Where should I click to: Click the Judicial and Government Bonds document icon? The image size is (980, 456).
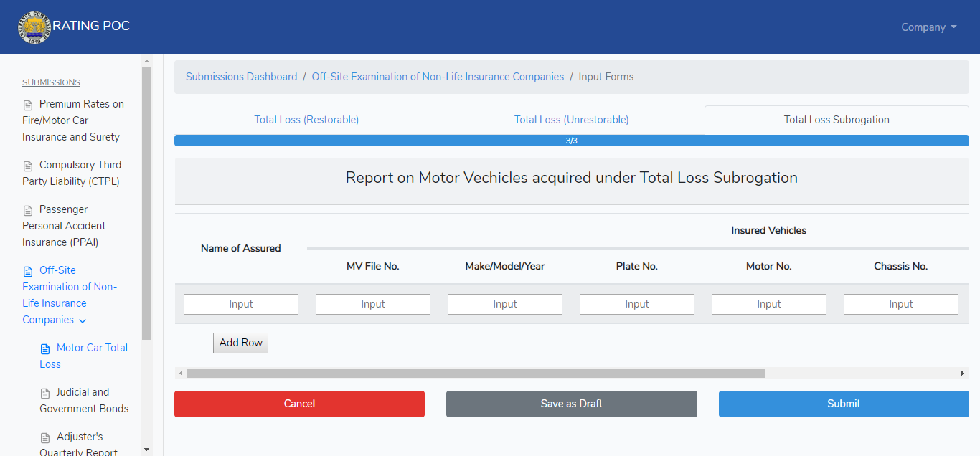pyautogui.click(x=46, y=394)
